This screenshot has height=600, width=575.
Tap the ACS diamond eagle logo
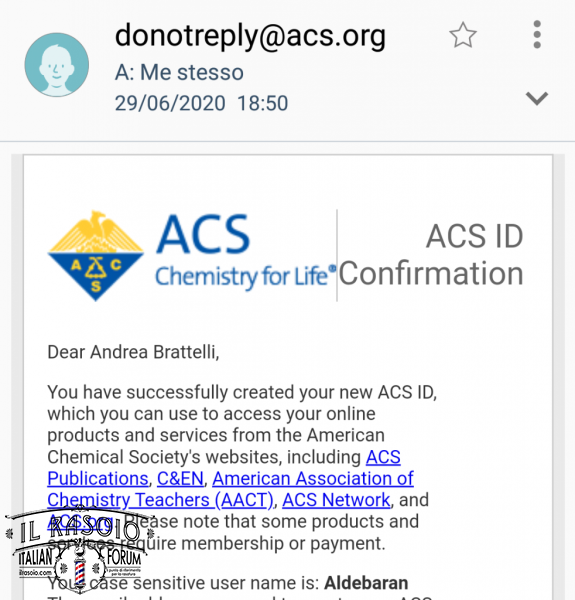click(96, 256)
